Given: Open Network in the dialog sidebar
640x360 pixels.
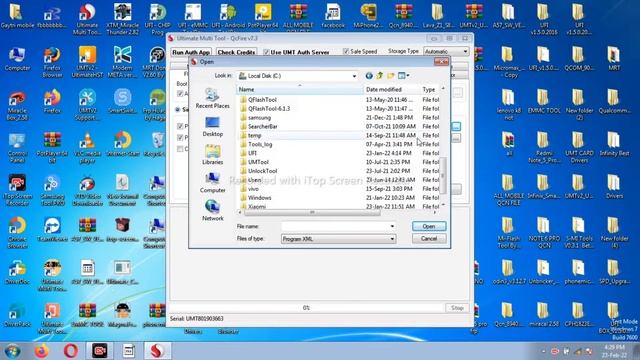Looking at the screenshot, I should [x=212, y=211].
